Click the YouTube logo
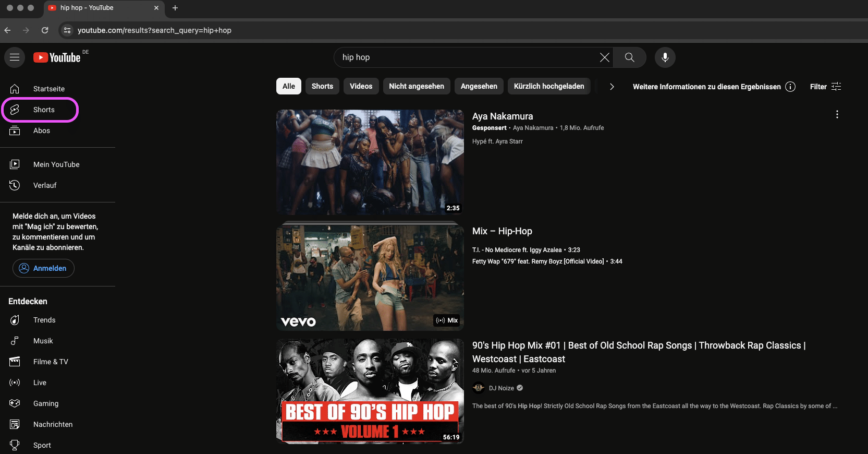This screenshot has height=454, width=868. click(57, 57)
